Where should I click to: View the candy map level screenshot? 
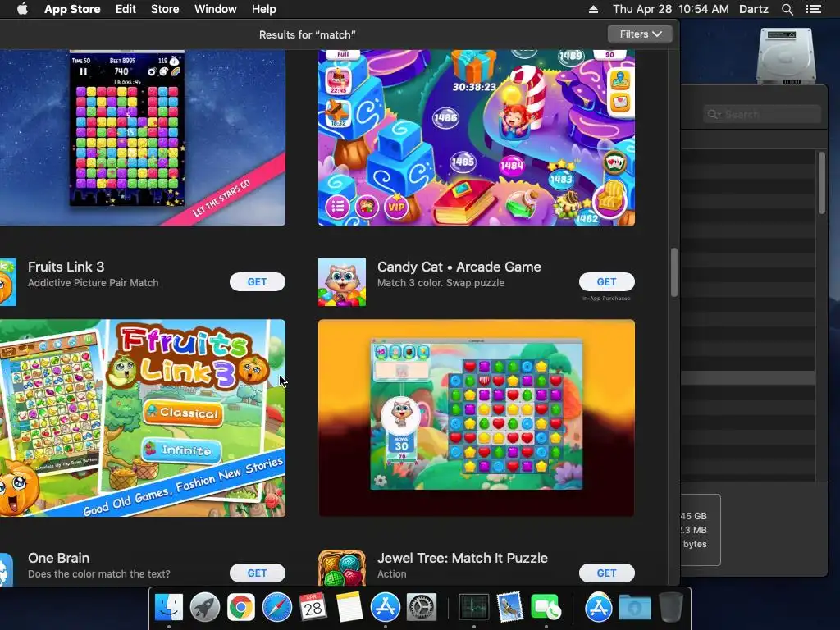pyautogui.click(x=477, y=138)
